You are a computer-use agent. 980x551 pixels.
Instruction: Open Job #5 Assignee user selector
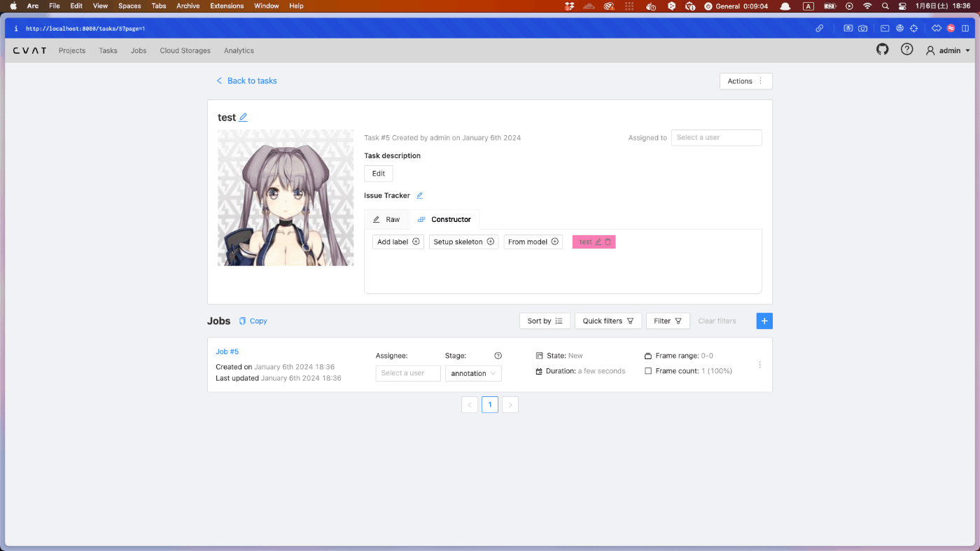point(408,373)
